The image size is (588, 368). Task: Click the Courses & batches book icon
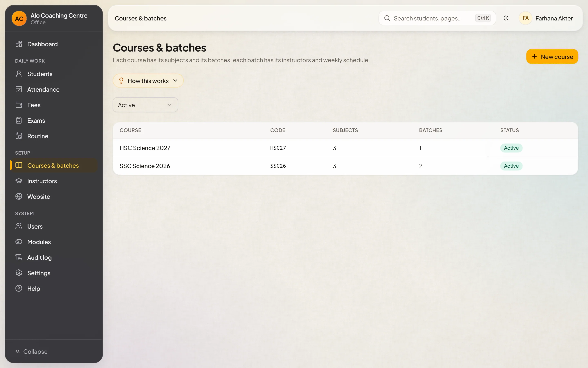(19, 165)
